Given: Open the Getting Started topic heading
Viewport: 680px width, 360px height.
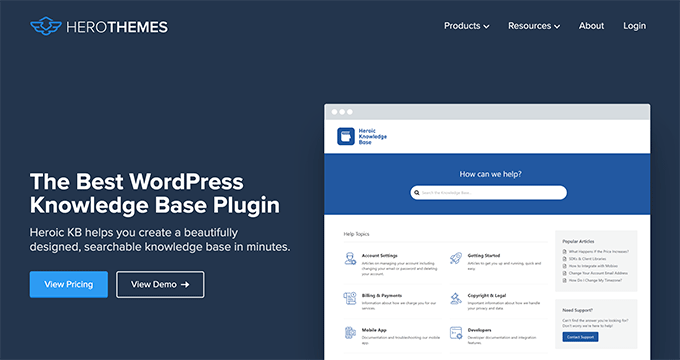Looking at the screenshot, I should click(x=484, y=256).
